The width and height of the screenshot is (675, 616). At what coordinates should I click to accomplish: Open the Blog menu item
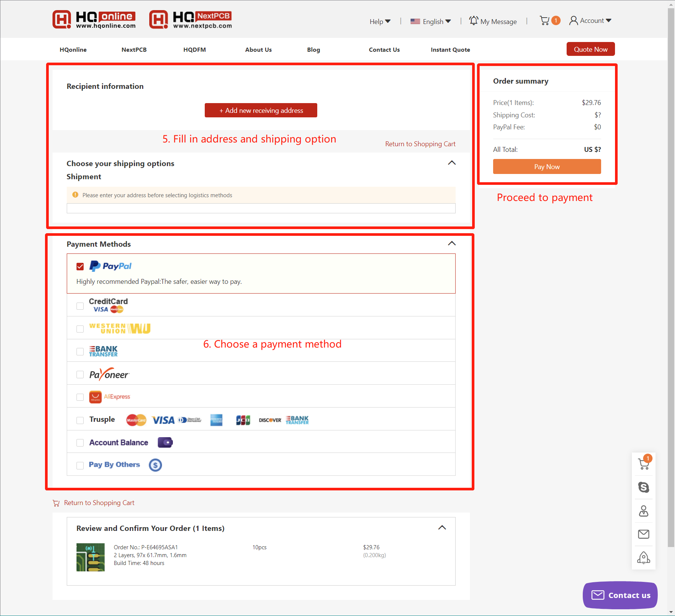[x=313, y=49]
